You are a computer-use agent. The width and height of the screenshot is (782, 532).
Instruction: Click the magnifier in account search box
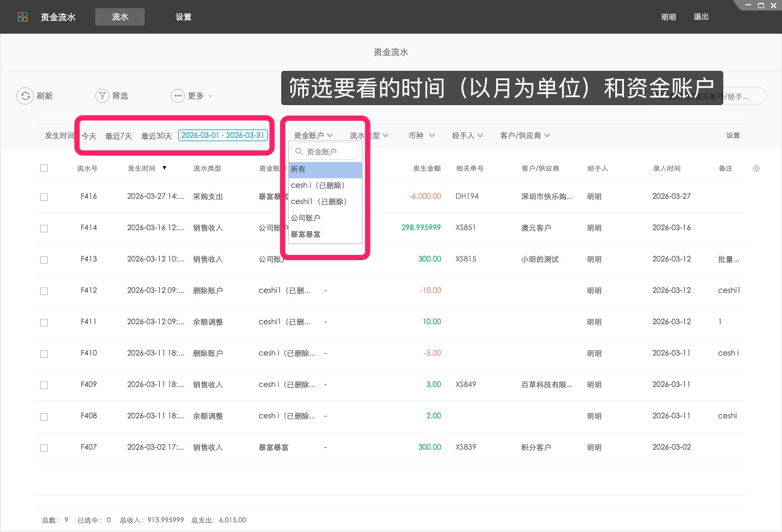point(299,152)
